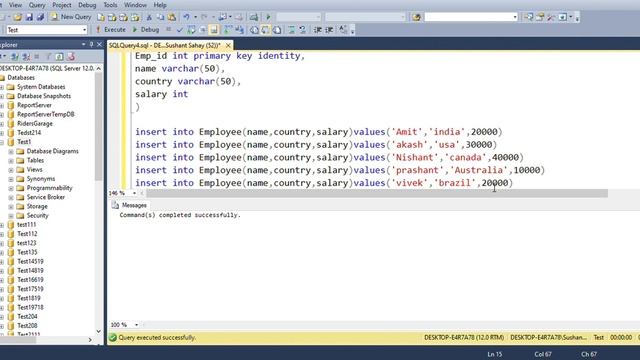The image size is (640, 360).
Task: Switch to the Messages tab
Action: pyautogui.click(x=129, y=205)
